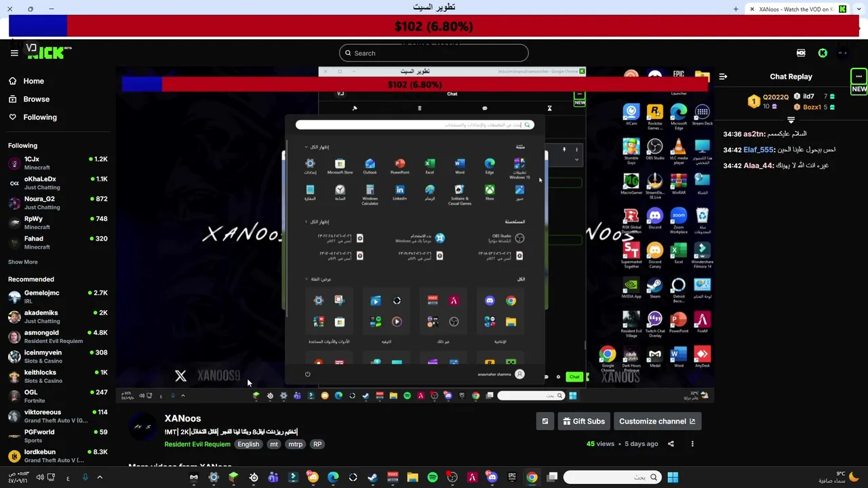Open Spotify from the taskbar
This screenshot has width=868, height=488.
(x=433, y=477)
